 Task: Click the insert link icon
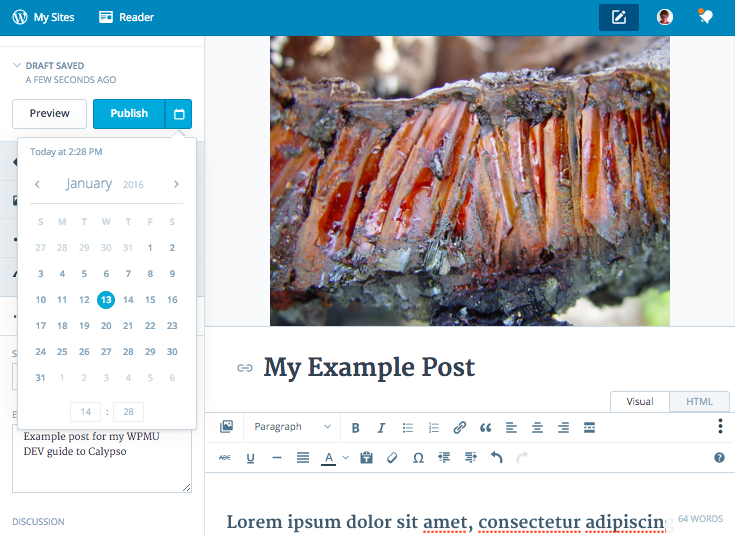(x=459, y=428)
